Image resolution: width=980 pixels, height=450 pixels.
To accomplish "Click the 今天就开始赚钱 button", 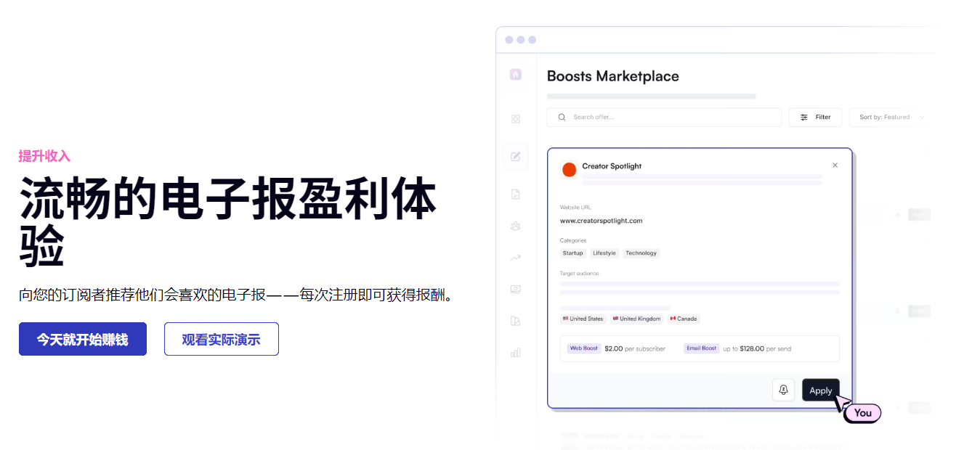I will point(83,339).
